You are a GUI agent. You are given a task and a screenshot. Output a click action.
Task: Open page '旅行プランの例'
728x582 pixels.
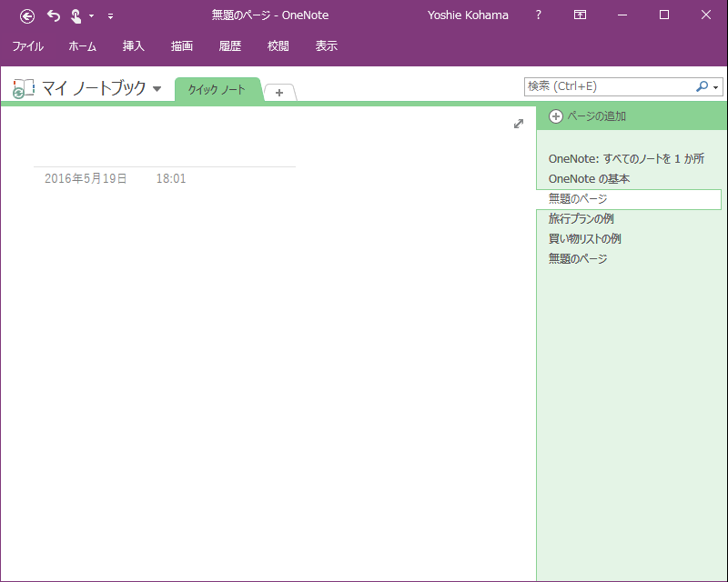tap(581, 218)
